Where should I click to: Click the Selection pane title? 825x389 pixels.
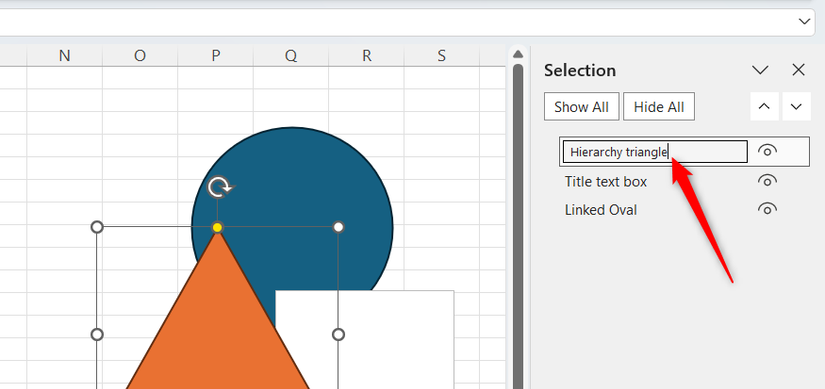click(580, 70)
